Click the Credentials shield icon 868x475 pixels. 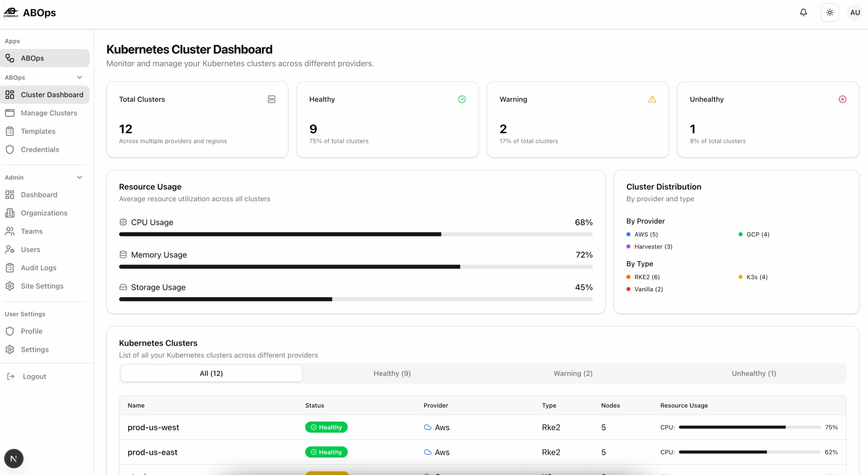point(10,149)
